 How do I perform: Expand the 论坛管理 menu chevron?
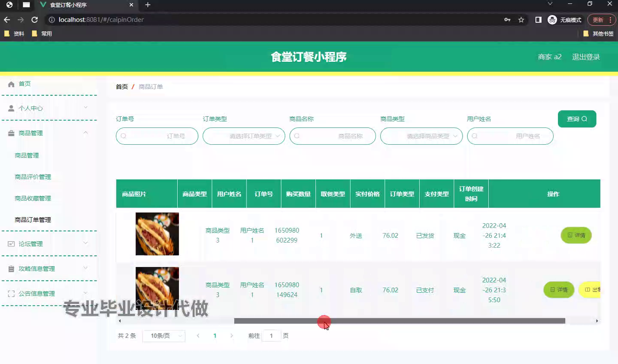point(85,243)
